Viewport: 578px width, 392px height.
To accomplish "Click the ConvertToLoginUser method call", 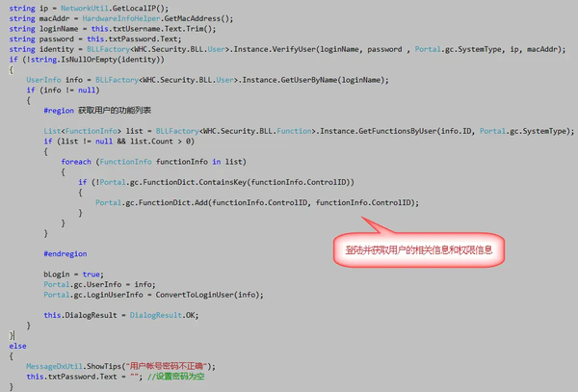I will click(195, 295).
